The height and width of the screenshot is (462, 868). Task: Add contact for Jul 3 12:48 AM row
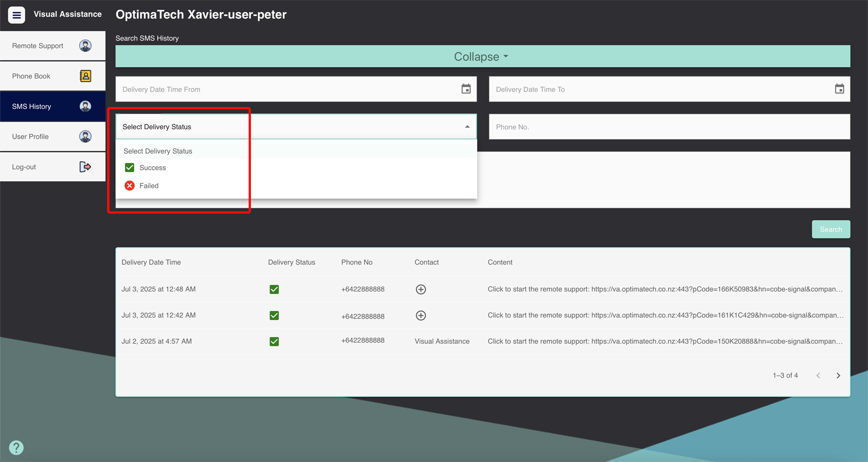tap(420, 289)
